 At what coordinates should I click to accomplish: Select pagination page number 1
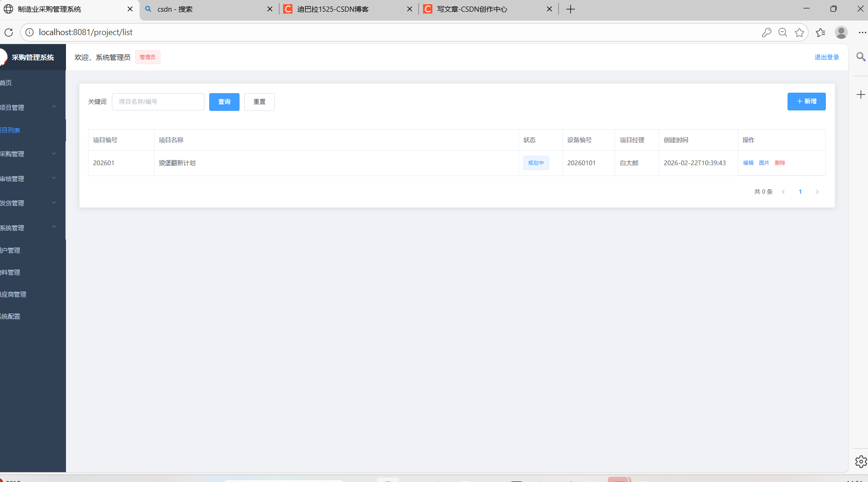(x=800, y=192)
